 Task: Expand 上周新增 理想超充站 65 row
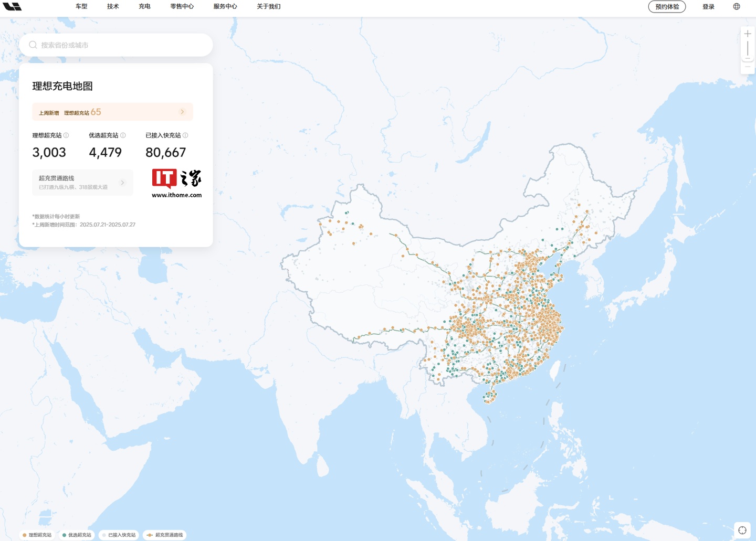[182, 112]
